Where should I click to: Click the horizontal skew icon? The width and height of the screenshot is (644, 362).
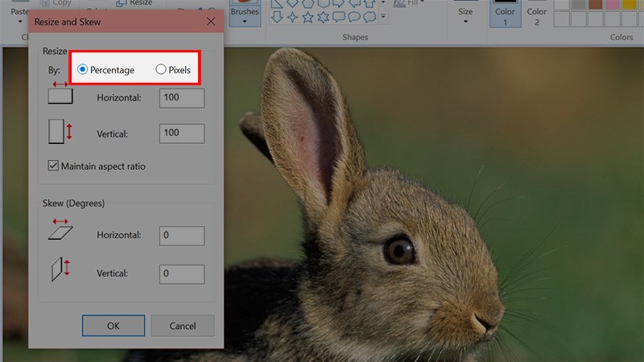click(60, 230)
